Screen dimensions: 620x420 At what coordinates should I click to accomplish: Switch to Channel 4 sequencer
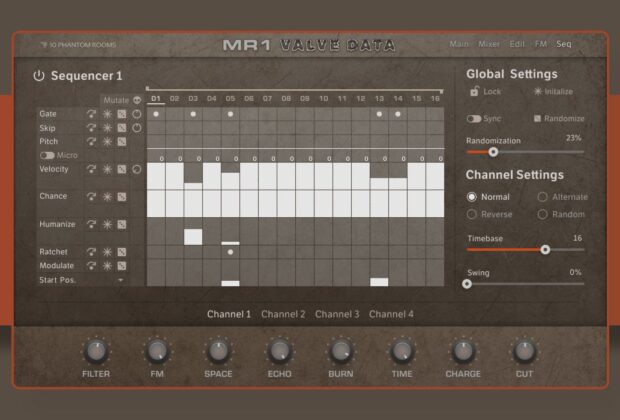[x=391, y=314]
